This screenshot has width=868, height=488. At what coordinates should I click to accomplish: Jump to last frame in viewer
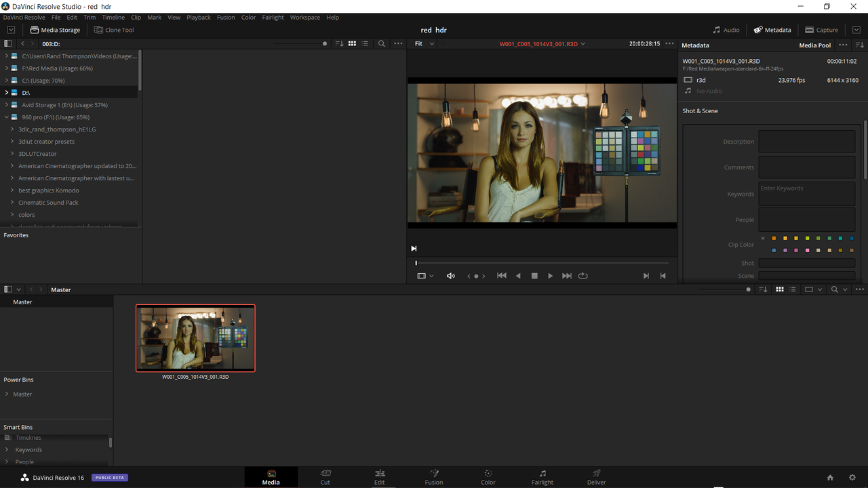pos(567,276)
